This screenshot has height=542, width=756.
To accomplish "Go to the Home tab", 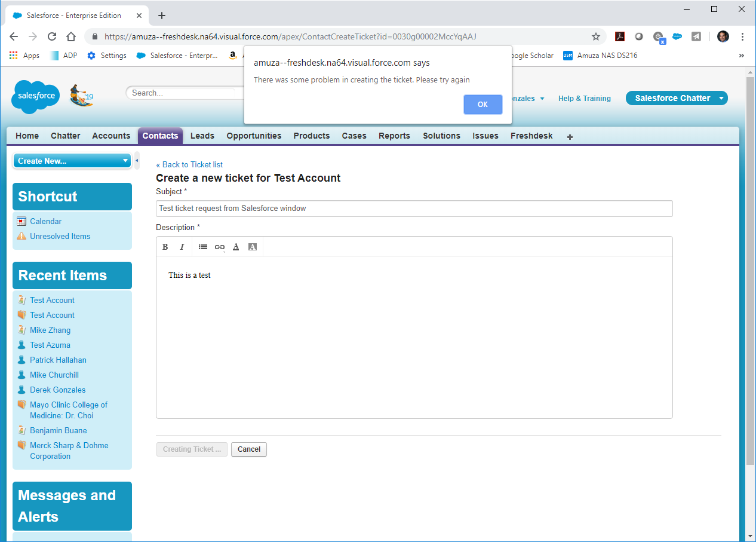I will tap(27, 136).
